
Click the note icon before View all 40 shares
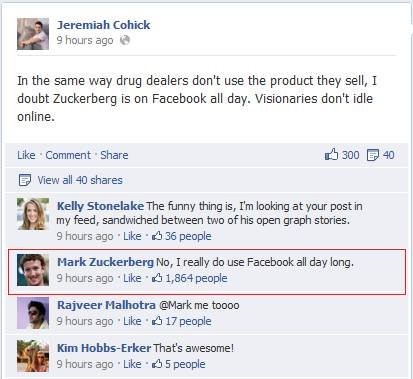click(x=25, y=180)
